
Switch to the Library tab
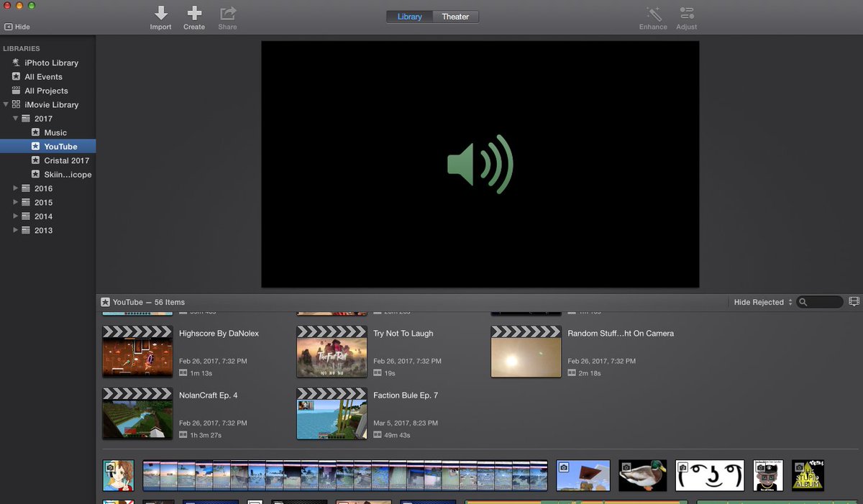coord(409,17)
